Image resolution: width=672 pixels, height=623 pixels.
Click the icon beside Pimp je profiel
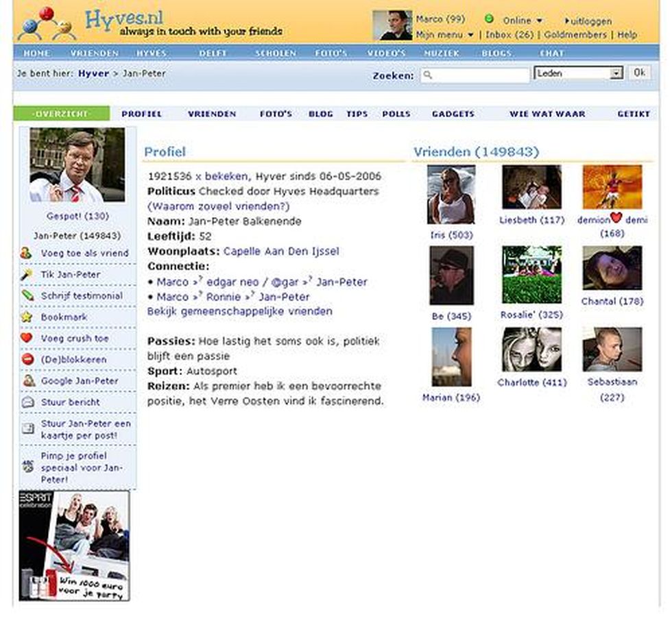click(x=28, y=467)
